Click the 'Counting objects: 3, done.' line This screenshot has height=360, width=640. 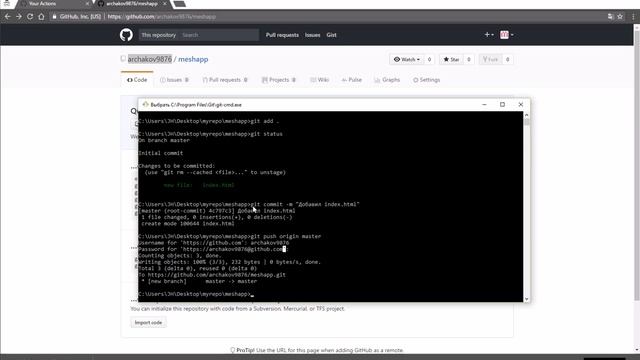[180, 256]
